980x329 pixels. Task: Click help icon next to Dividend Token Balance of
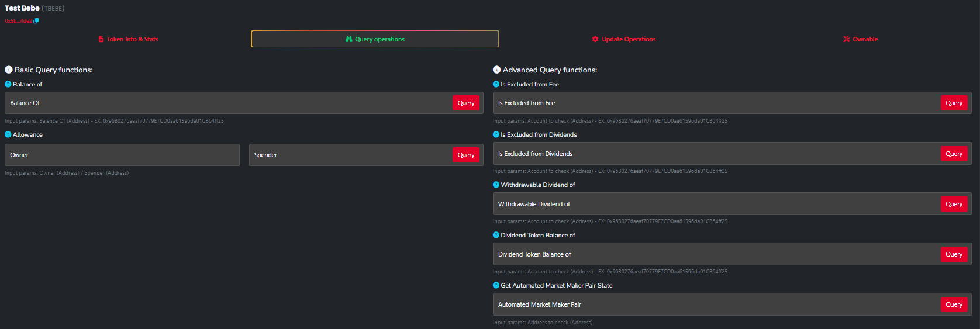(496, 235)
